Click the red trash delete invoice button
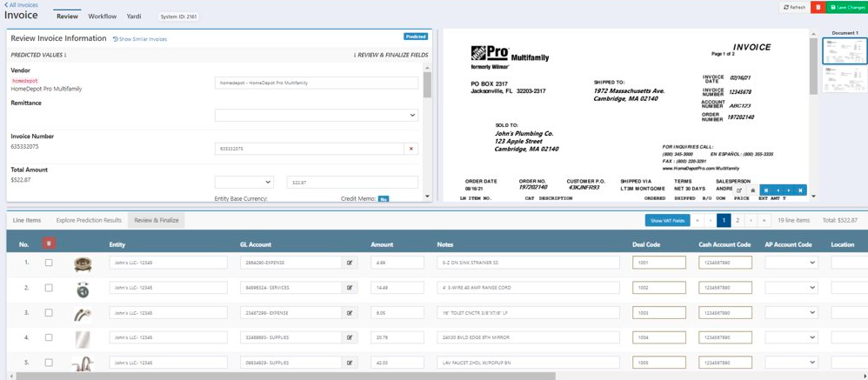Image resolution: width=868 pixels, height=380 pixels. [x=817, y=7]
